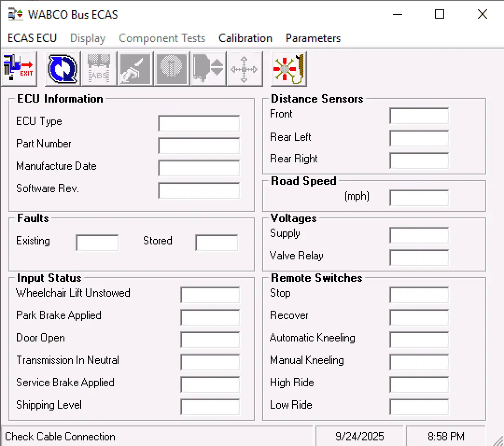504x446 pixels.
Task: Click the ECU Type field
Action: pyautogui.click(x=199, y=123)
